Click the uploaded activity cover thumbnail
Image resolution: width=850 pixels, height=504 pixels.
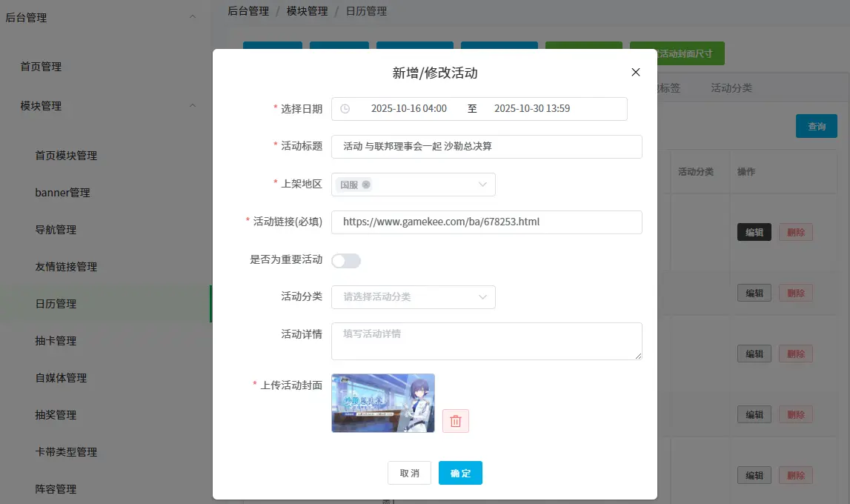[x=383, y=403]
